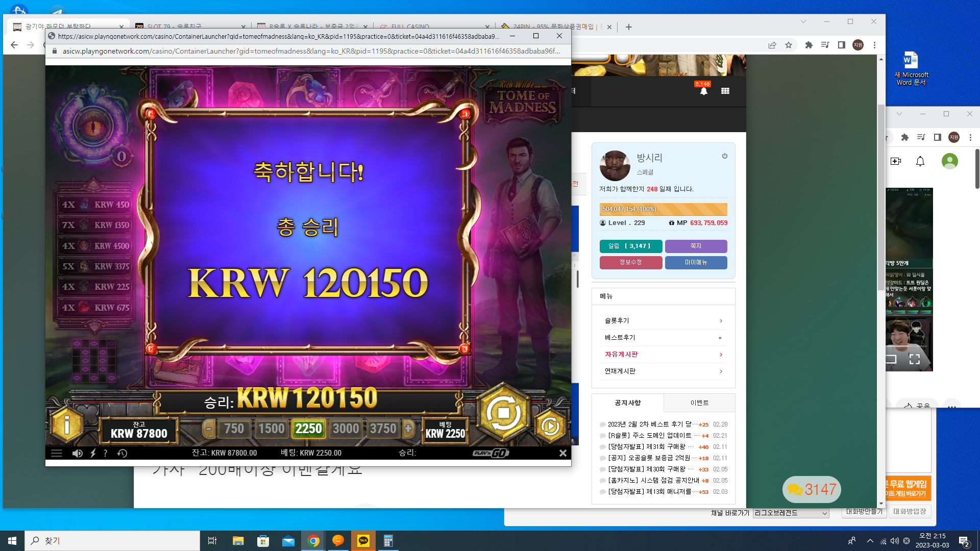Viewport: 980px width, 551px height.
Task: Open the site grid menu icon
Action: pyautogui.click(x=725, y=91)
